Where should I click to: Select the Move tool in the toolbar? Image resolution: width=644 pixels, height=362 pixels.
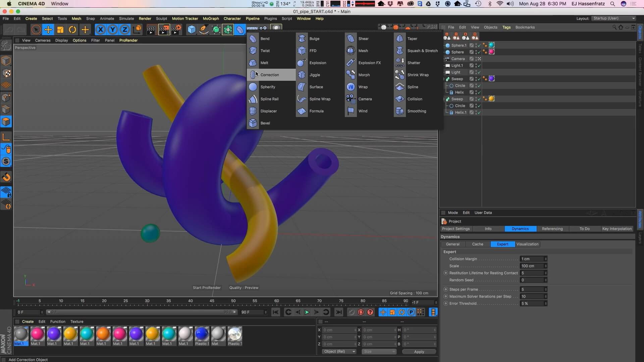coord(48,29)
